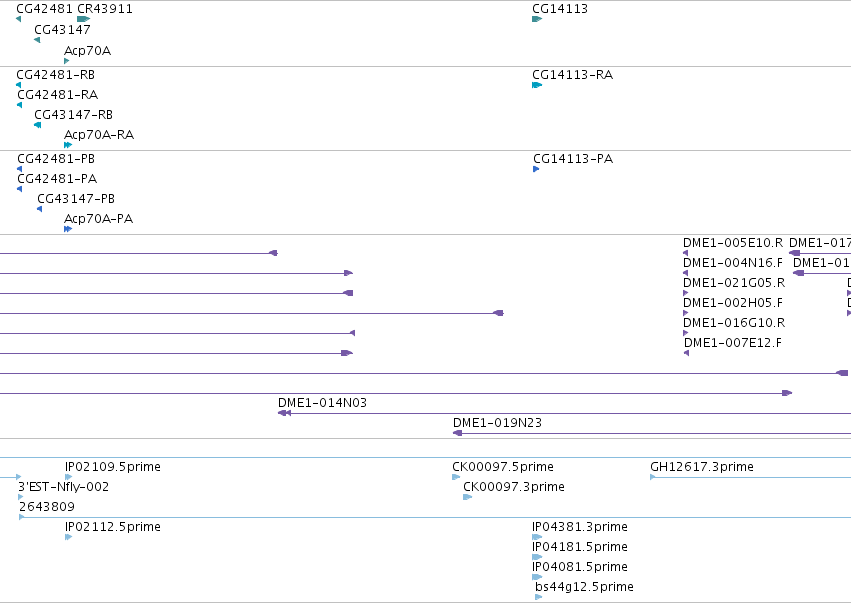Select protein label CG42481-PB
851x603 pixels.
(56, 158)
